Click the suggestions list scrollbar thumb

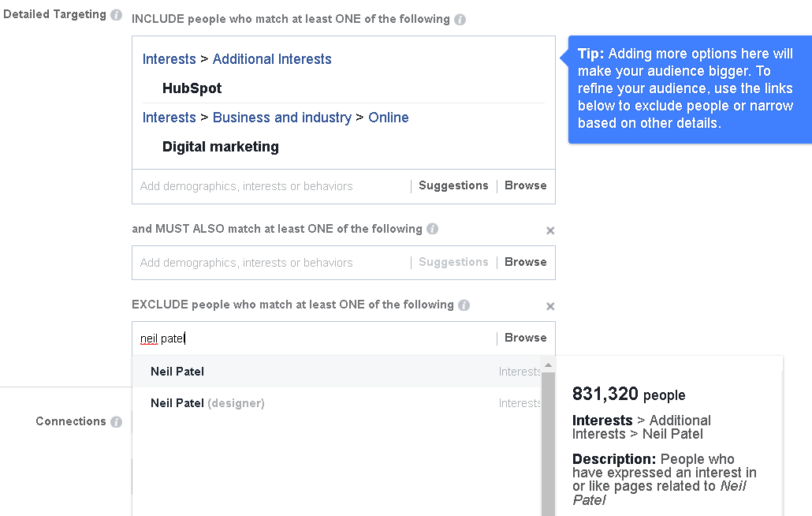[549, 444]
